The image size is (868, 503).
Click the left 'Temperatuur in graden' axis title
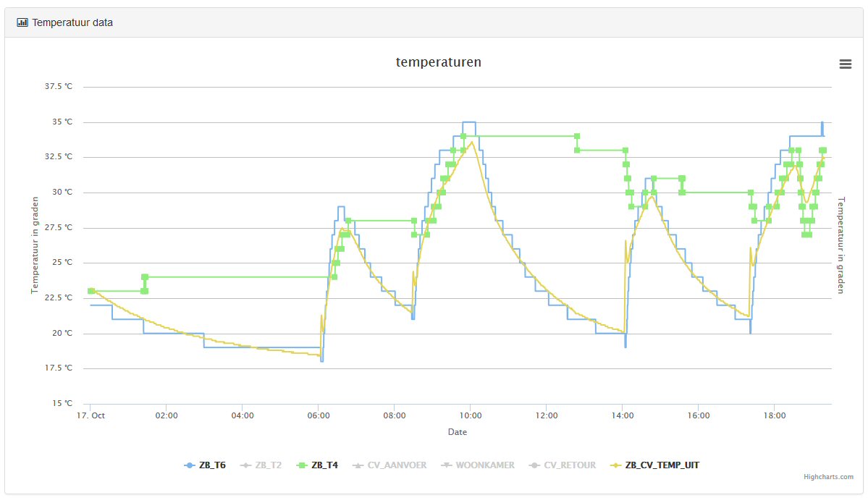(x=34, y=245)
